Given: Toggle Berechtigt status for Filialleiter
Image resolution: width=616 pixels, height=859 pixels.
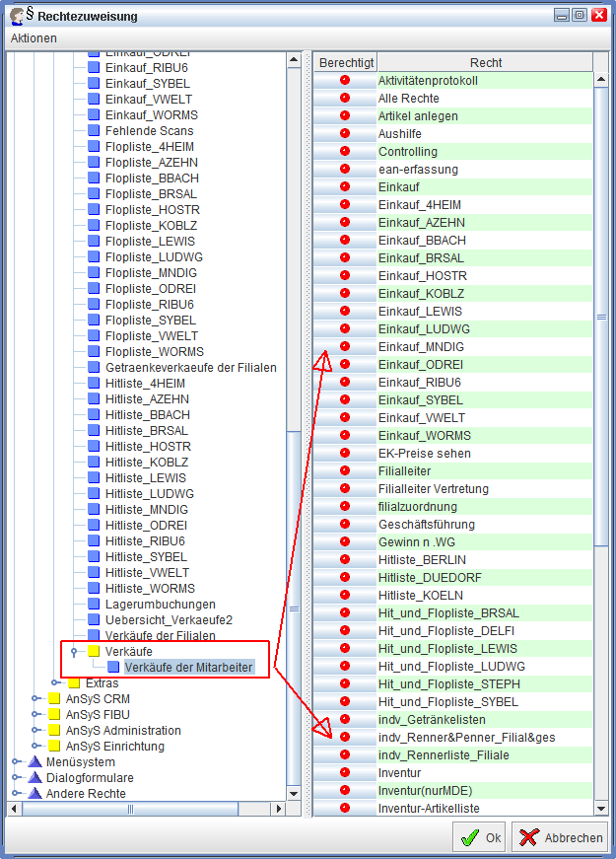Looking at the screenshot, I should coord(345,471).
